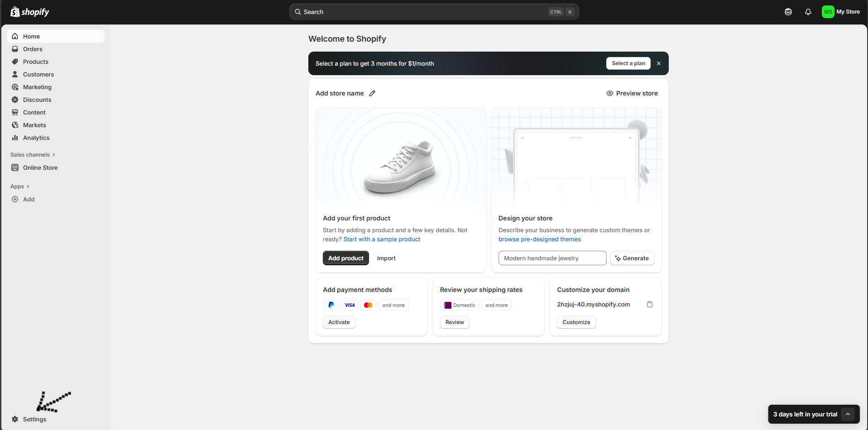Review shipping rates button
The image size is (868, 430).
pos(455,322)
